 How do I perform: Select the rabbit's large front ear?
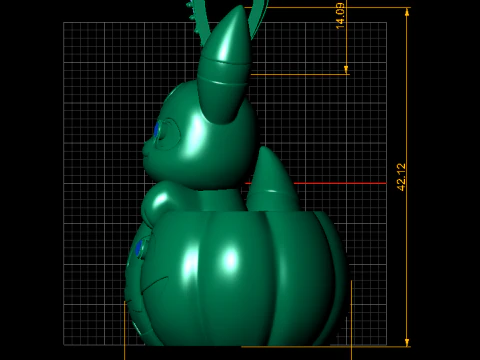tap(225, 65)
